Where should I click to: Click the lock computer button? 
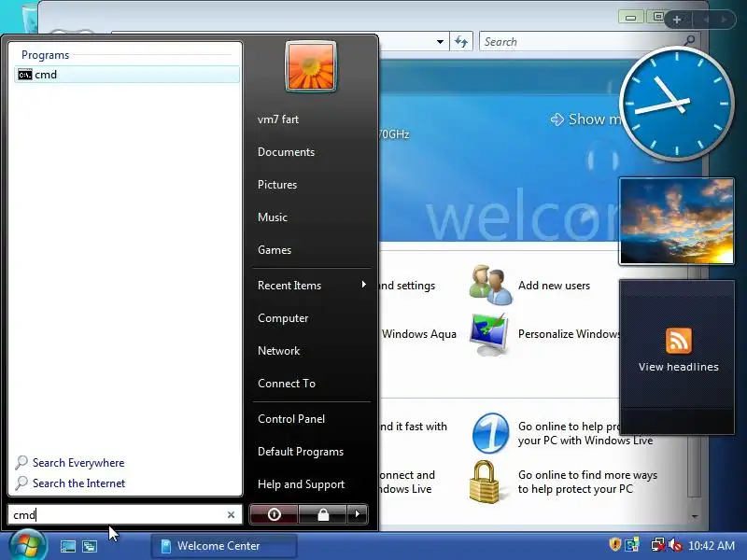pos(323,514)
